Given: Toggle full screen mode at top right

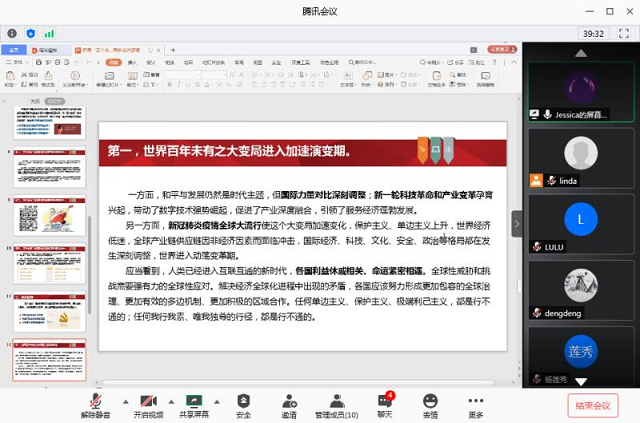Looking at the screenshot, I should pos(626,33).
